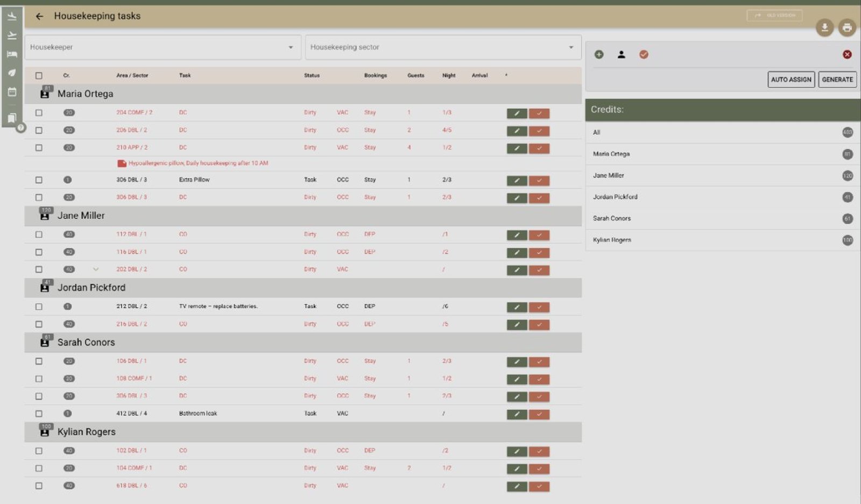
Task: Select Jane Miller in Credits list
Action: tap(723, 176)
